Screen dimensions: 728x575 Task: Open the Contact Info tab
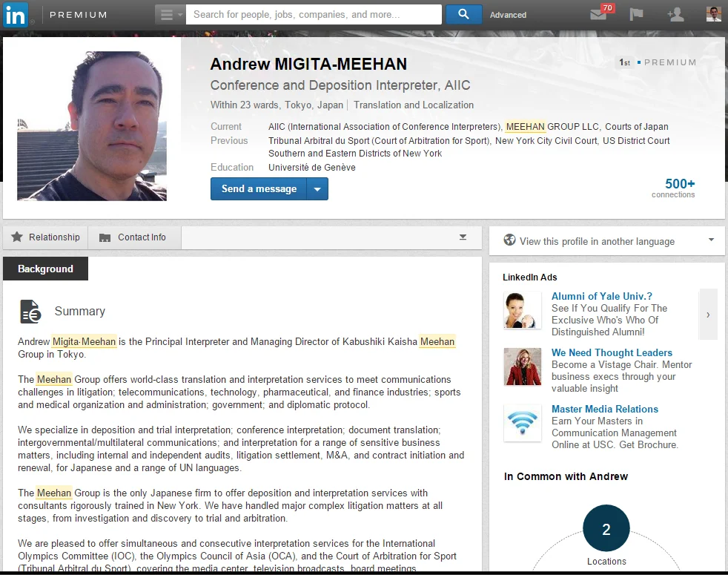tap(133, 237)
